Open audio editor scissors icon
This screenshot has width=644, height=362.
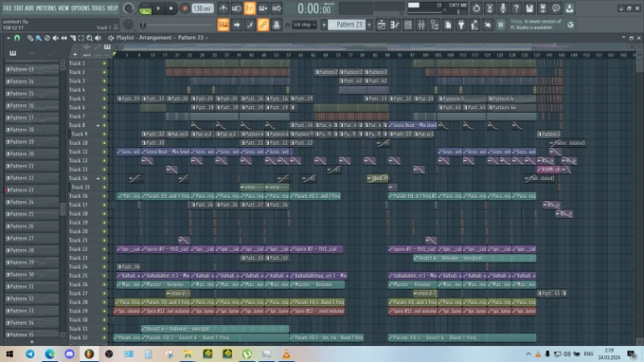click(x=490, y=8)
